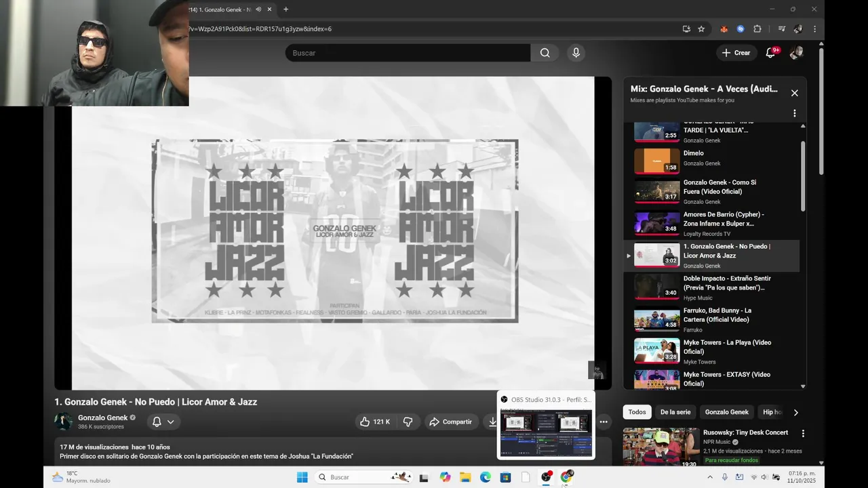Select the Gonzalo Genek filter chip
Image resolution: width=868 pixels, height=488 pixels.
pos(726,412)
